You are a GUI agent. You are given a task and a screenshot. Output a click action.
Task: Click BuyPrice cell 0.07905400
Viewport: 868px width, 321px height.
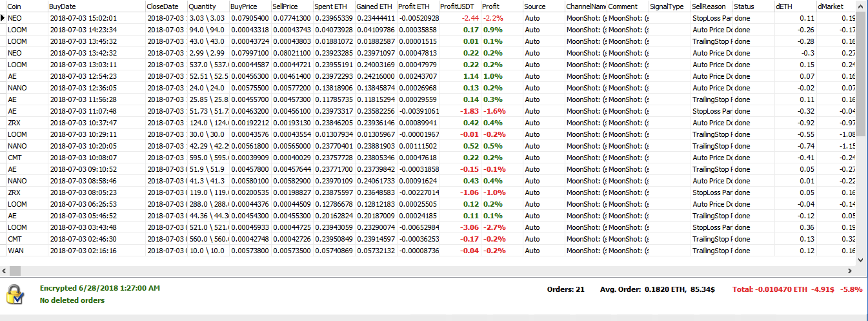click(250, 18)
